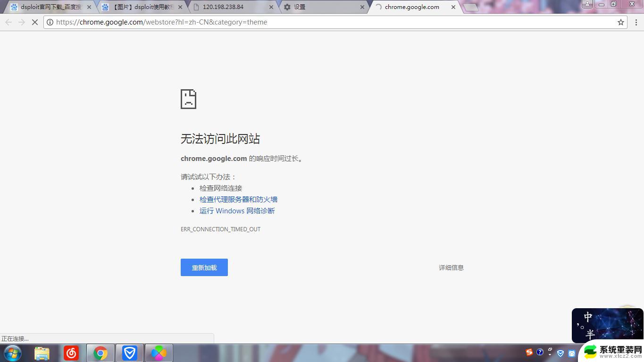Click the Sogou input method tray icon
Viewport: 644px width, 362px height.
pyautogui.click(x=529, y=353)
